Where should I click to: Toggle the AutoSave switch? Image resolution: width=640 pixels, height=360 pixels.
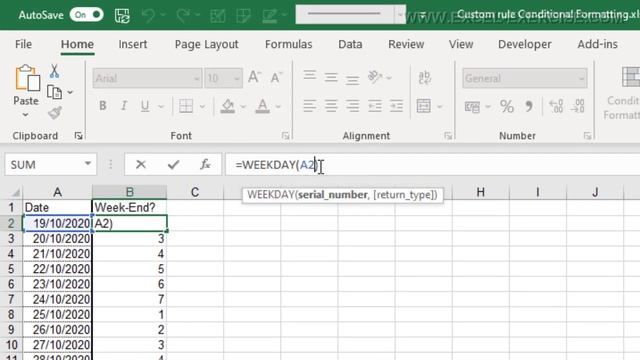click(86, 15)
